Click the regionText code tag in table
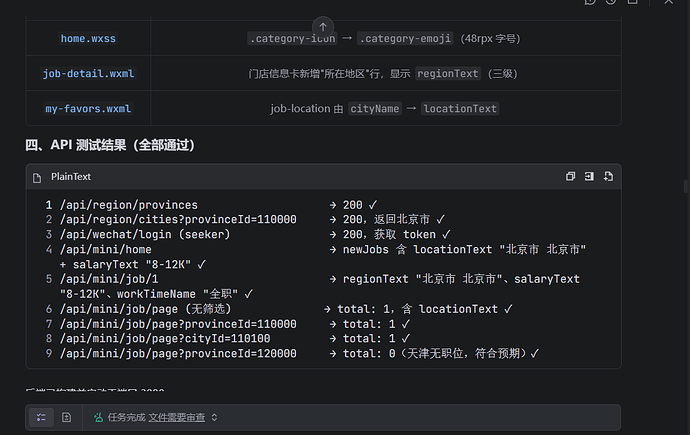The height and width of the screenshot is (435, 690). (x=448, y=73)
